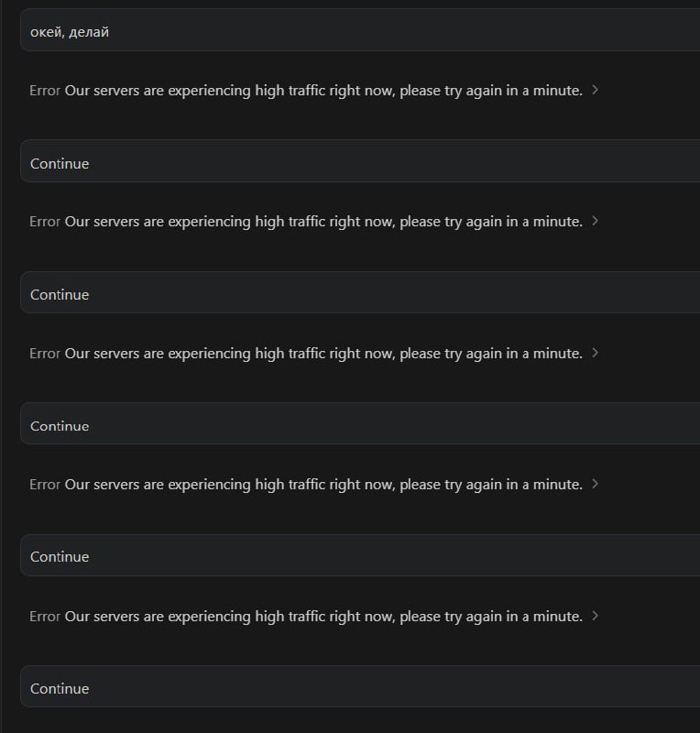Viewport: 700px width, 733px height.
Task: Click the second error's high traffic text
Action: (323, 221)
